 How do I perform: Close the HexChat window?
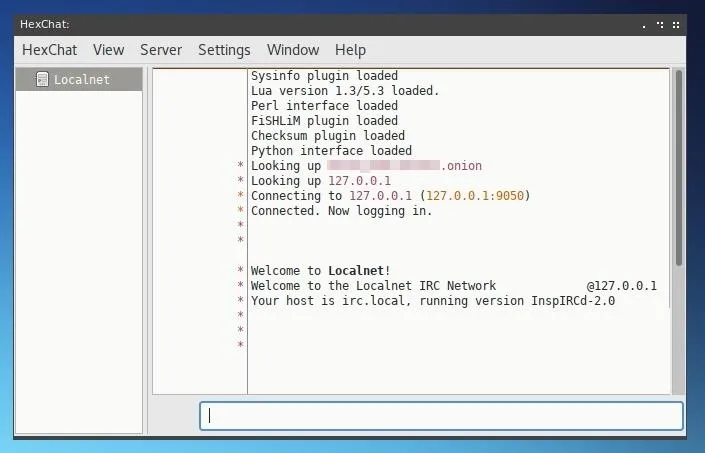coord(676,25)
